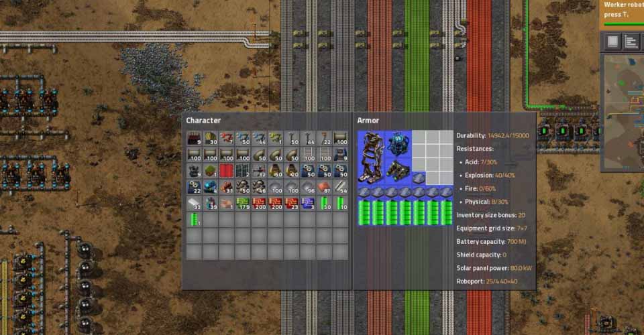Pick the green battery stack of 50
Viewport: 644px width, 335px height.
pos(324,204)
